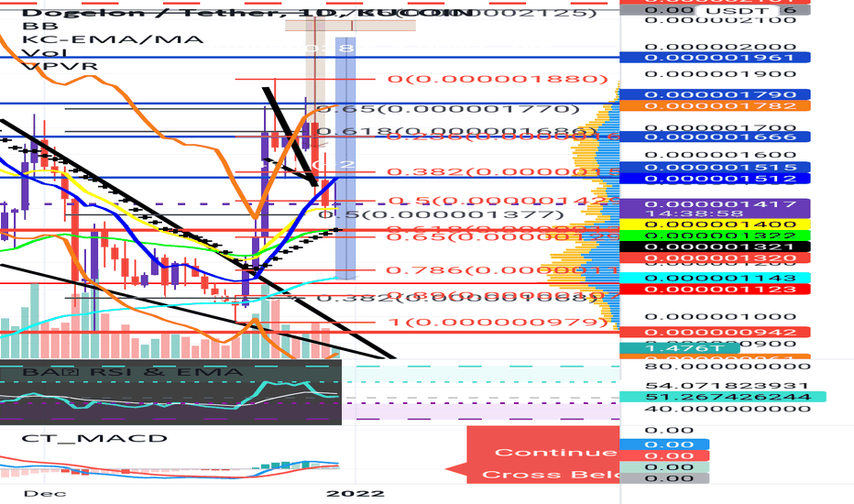The image size is (854, 504).
Task: Click green price label 0.000001322
Action: (715, 236)
